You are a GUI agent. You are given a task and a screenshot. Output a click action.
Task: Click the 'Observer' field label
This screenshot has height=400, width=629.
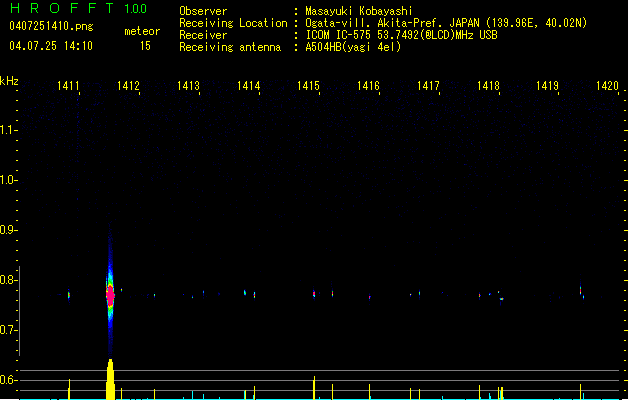tap(203, 11)
